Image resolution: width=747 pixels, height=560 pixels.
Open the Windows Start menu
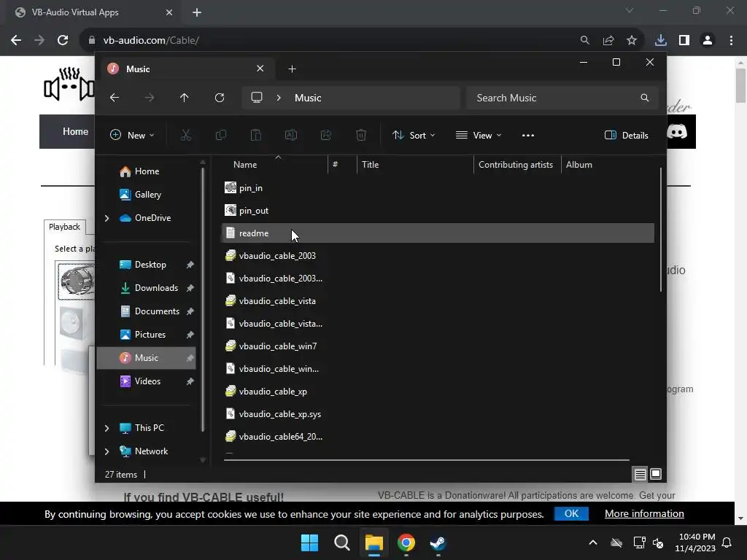pos(309,542)
